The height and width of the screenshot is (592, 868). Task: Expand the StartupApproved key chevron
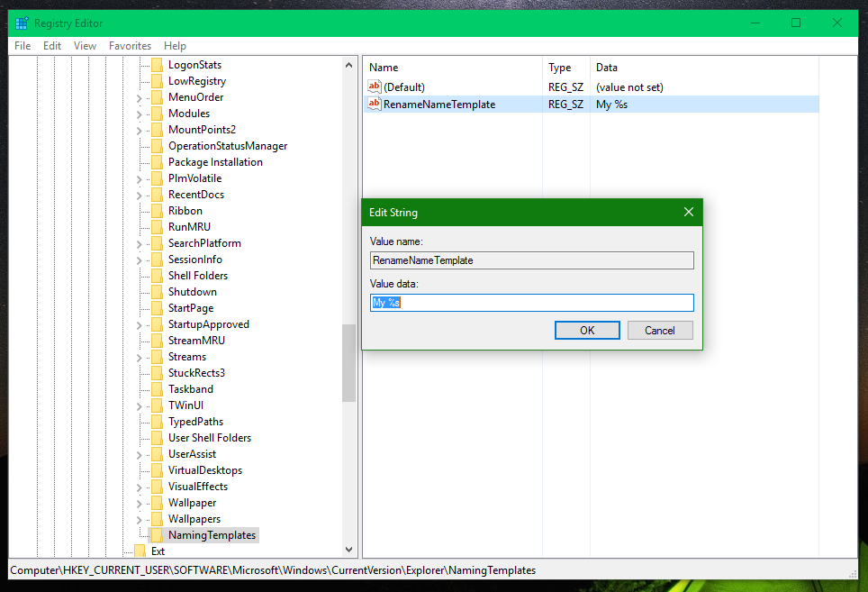[139, 325]
